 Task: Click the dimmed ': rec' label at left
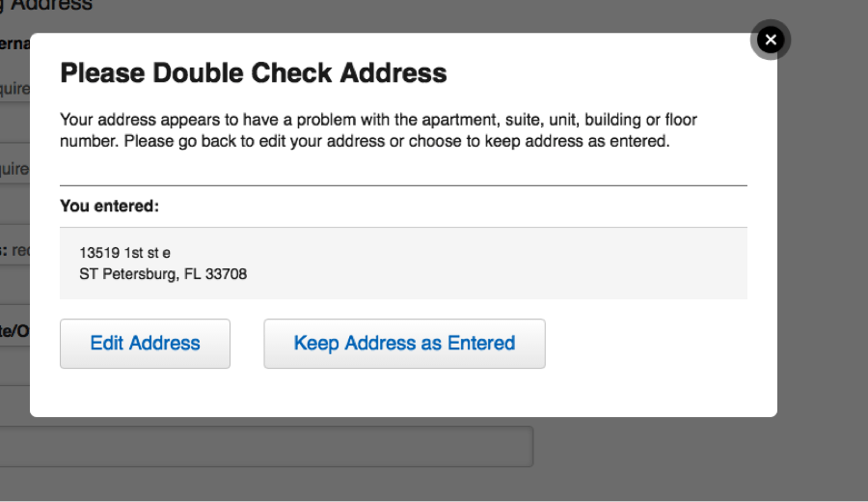coord(14,250)
